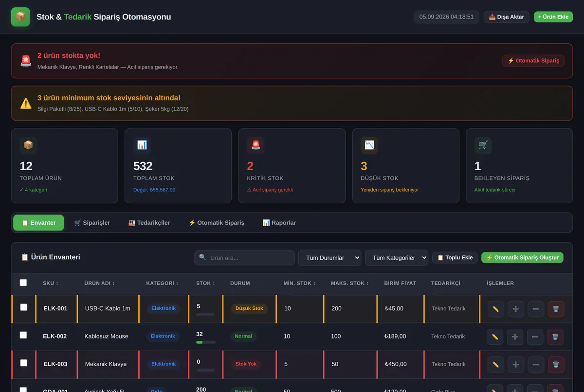Decrease stock for ELK-001 using the minus icon
This screenshot has width=584, height=392.
point(536,309)
